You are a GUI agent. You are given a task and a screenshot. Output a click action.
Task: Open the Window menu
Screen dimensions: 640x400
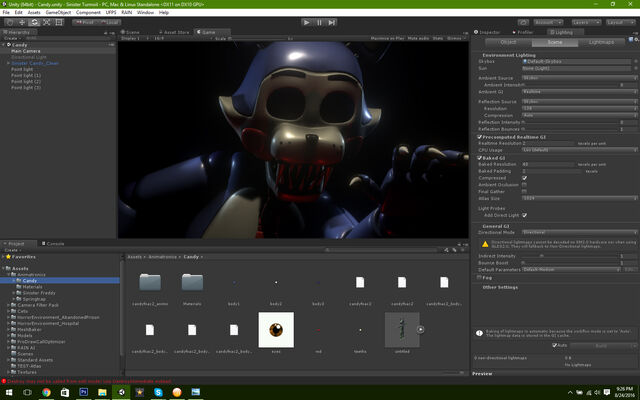[145, 12]
